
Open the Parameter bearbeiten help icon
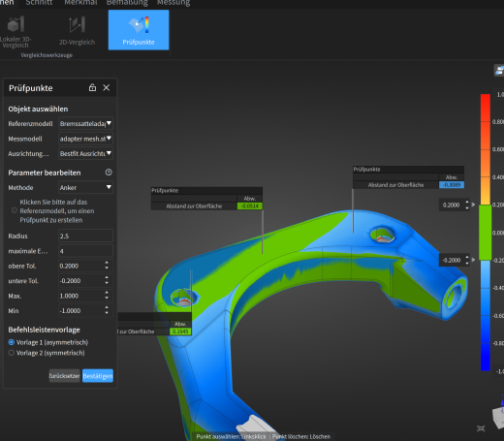[109, 173]
